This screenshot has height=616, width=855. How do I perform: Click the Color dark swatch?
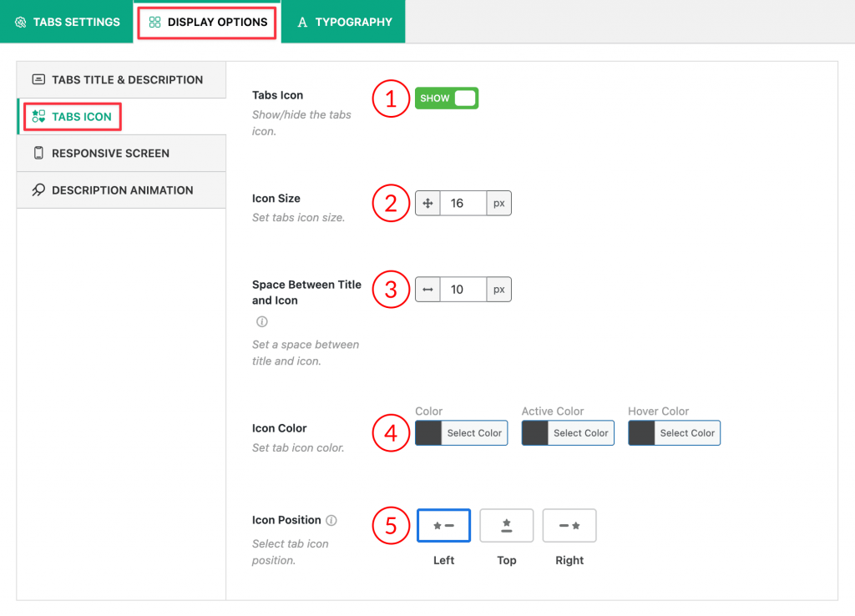pos(428,433)
